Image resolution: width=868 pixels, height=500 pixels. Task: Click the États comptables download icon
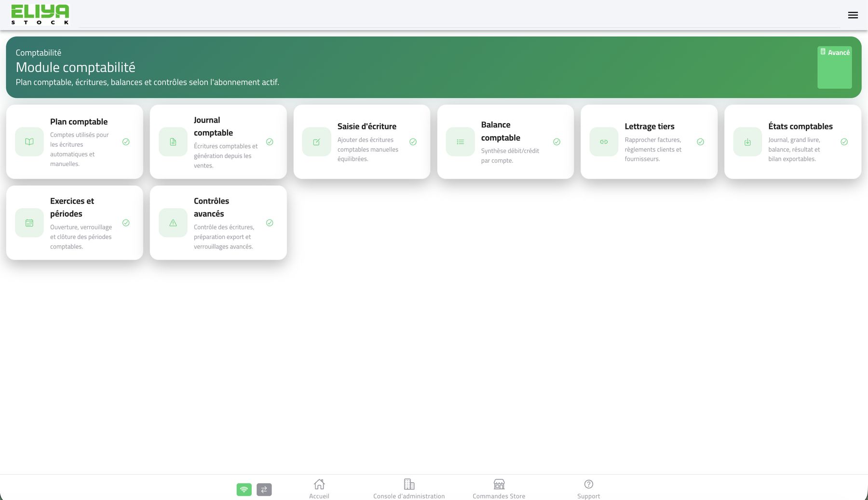[x=747, y=142]
